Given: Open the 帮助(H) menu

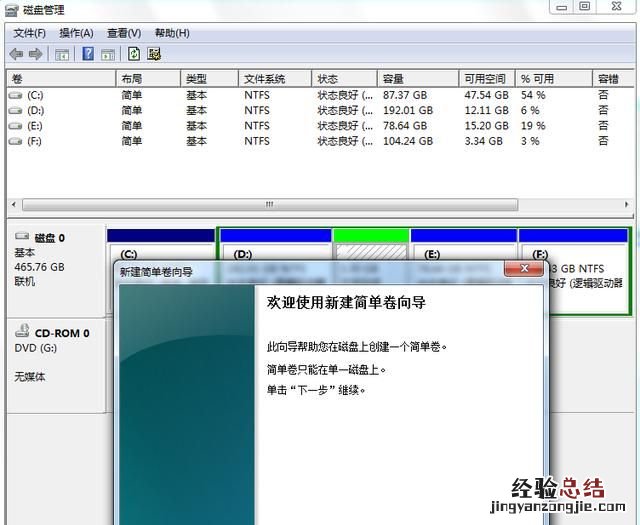Looking at the screenshot, I should [x=172, y=33].
